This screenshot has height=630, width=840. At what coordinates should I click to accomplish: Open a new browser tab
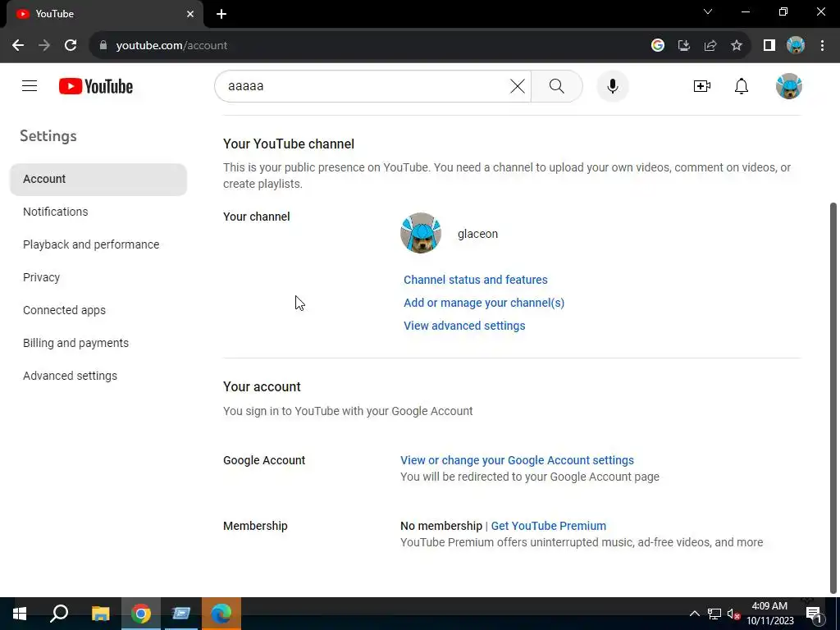pyautogui.click(x=221, y=14)
